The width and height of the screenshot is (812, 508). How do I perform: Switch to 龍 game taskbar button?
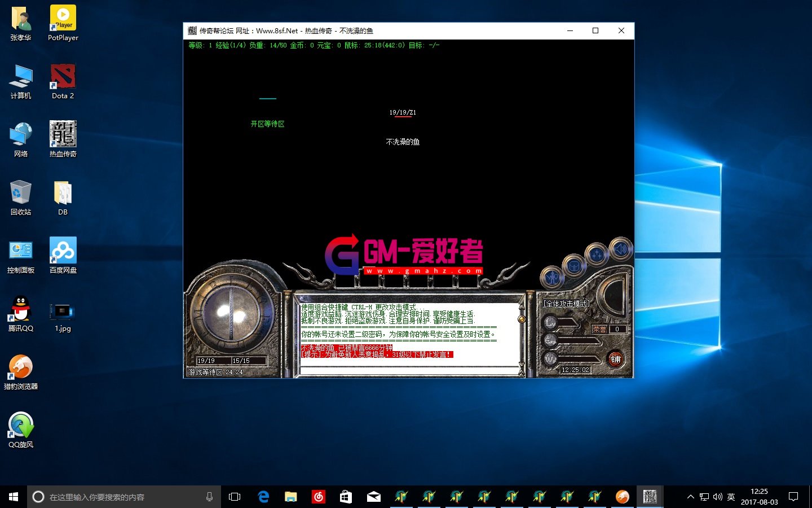pyautogui.click(x=650, y=497)
